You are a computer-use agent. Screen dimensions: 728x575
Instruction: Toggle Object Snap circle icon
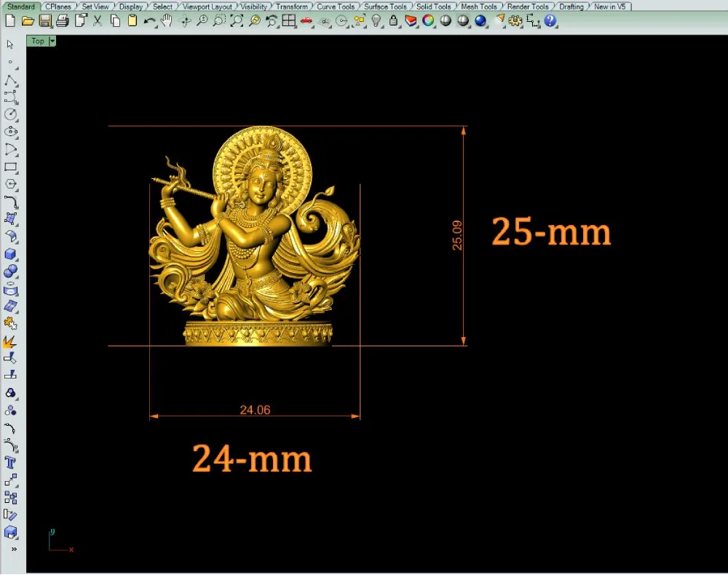pyautogui.click(x=341, y=21)
